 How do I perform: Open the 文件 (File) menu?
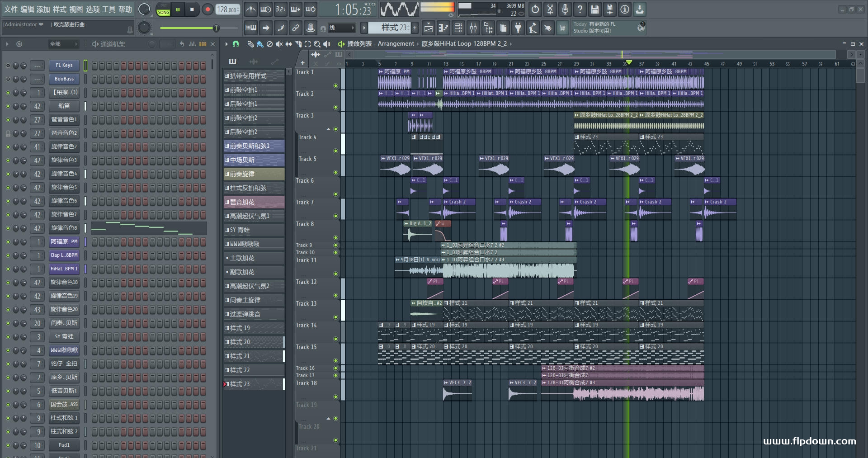click(11, 9)
